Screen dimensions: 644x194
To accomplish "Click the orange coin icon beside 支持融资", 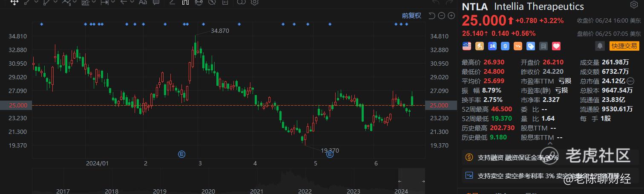I will [469, 157].
